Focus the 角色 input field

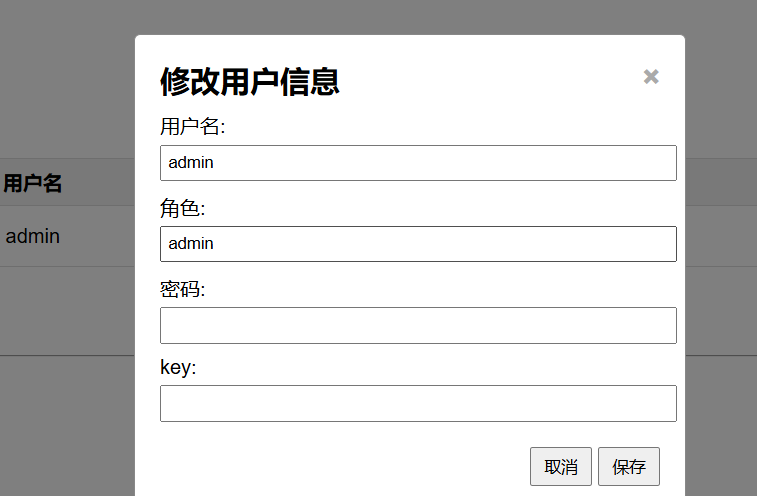418,244
